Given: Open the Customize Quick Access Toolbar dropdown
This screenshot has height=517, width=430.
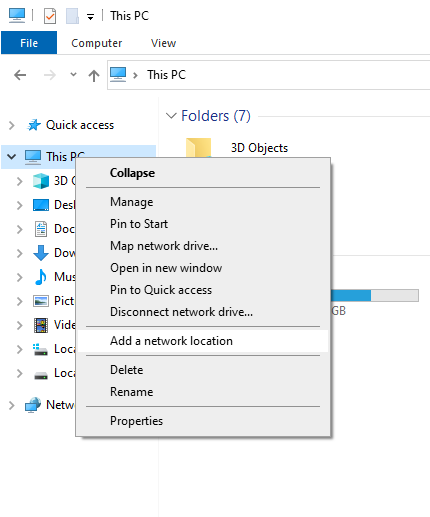Looking at the screenshot, I should point(90,17).
